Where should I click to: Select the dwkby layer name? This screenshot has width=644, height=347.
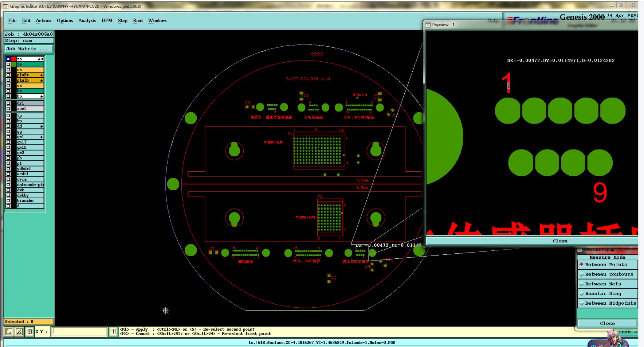click(x=30, y=195)
